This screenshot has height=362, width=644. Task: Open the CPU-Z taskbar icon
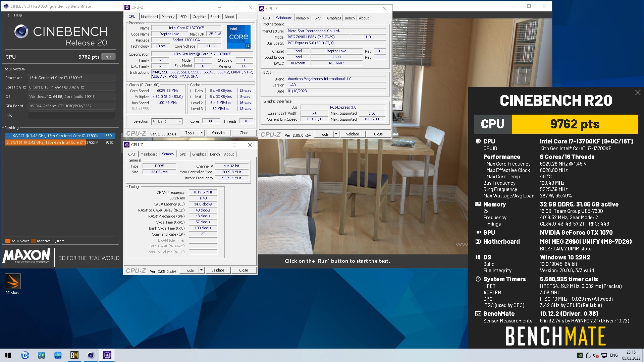107,355
